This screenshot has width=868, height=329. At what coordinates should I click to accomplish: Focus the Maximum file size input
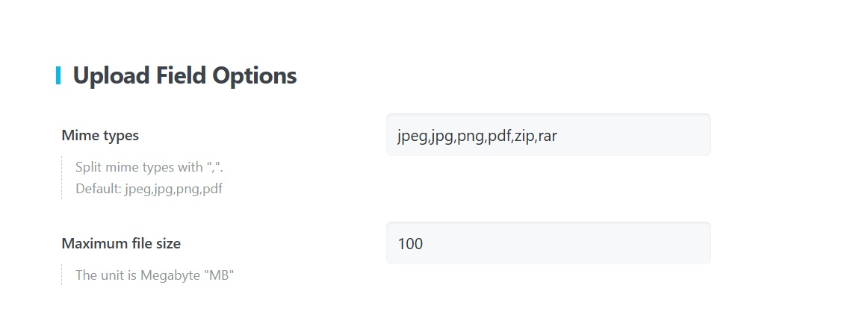click(548, 243)
